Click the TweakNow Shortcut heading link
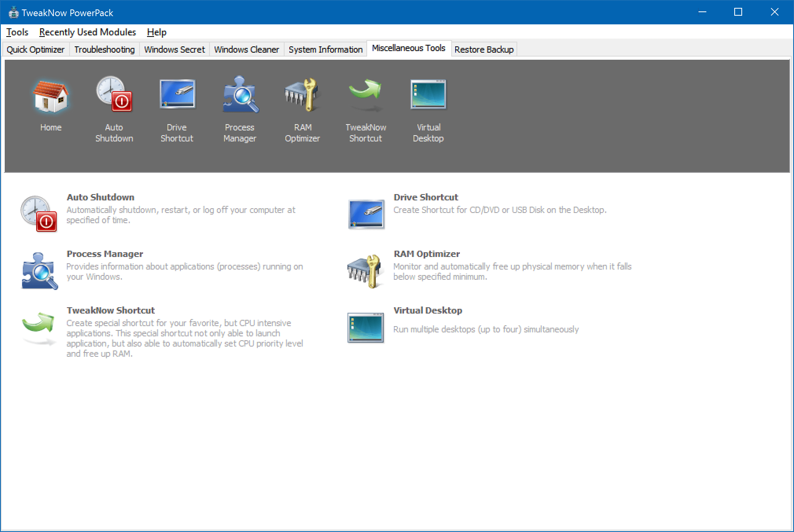794x532 pixels. point(111,310)
